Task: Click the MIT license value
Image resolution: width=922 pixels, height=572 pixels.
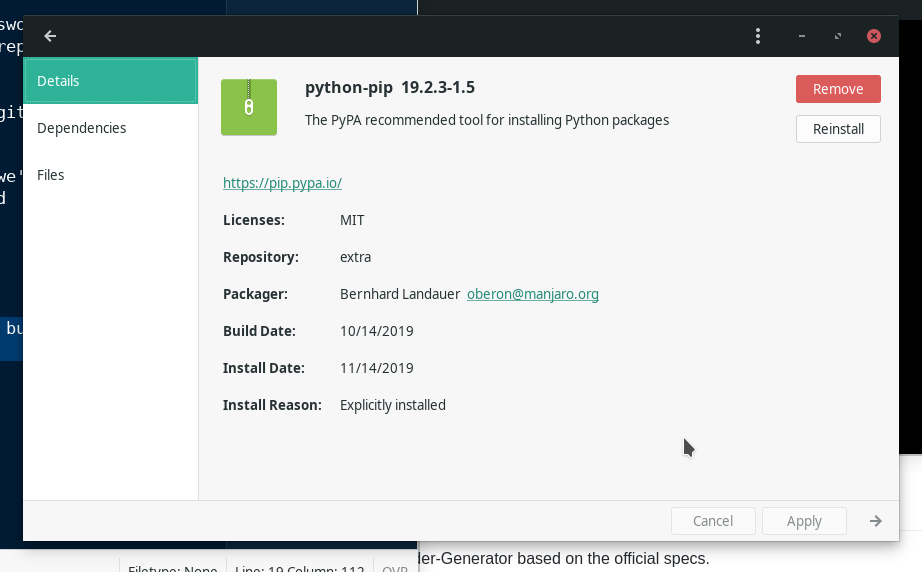Action: tap(352, 220)
